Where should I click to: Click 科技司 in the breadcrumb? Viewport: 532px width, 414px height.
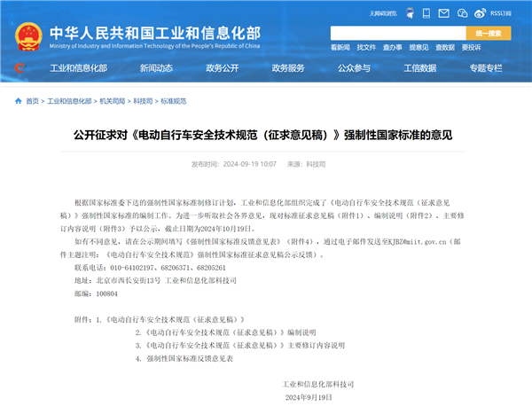point(142,102)
